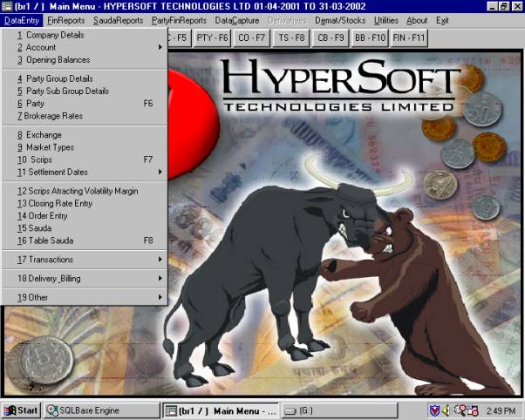Expand the Delivery_Billing submenu
Screen dimensions: 525x420
pos(87,278)
